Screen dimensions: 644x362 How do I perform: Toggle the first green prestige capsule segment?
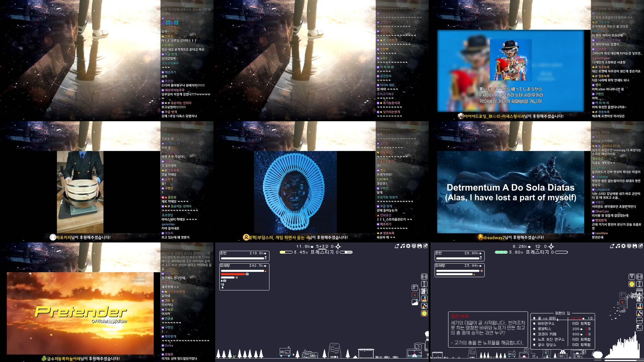[x=497, y=252]
